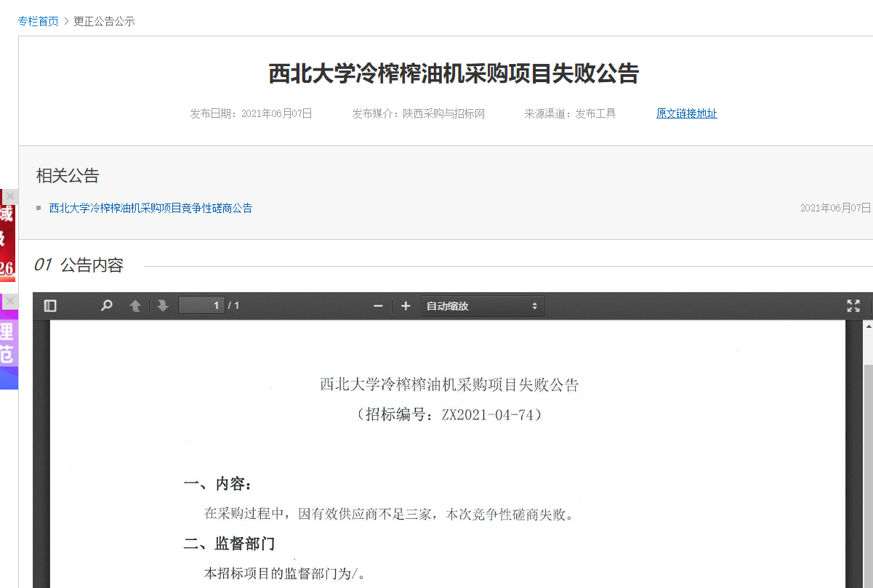Enter PDF presentation fullscreen mode
The image size is (873, 588).
point(853,306)
